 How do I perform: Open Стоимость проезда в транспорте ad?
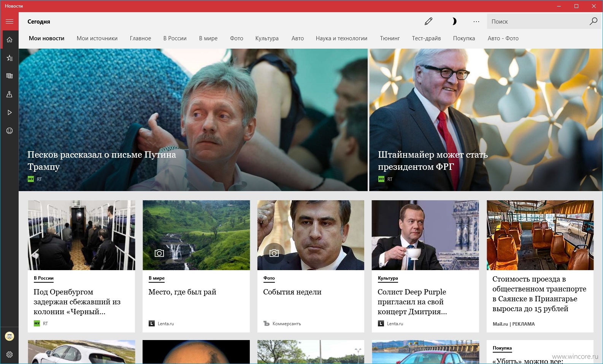540,294
